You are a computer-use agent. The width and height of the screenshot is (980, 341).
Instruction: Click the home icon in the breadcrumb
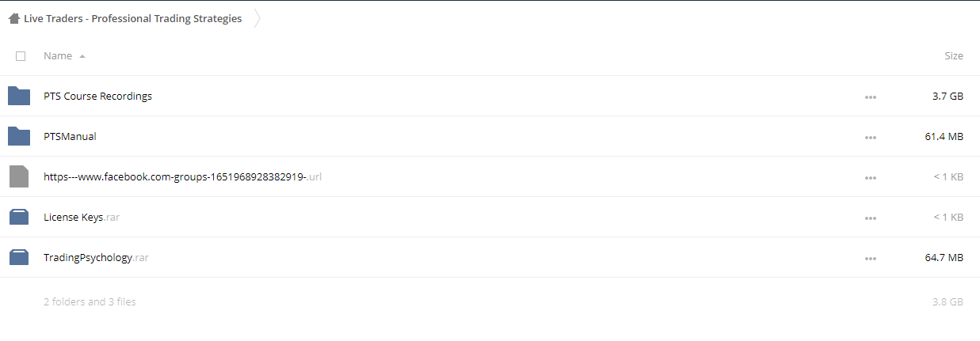pyautogui.click(x=14, y=19)
